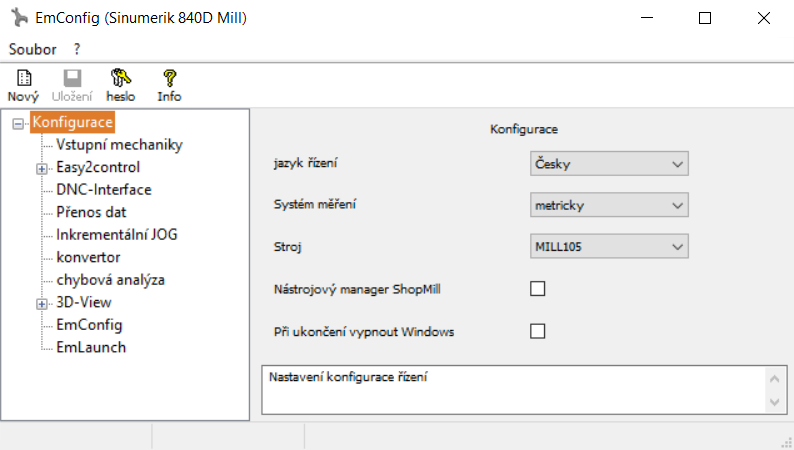Click the Nový new document icon
This screenshot has width=794, height=450.
[x=24, y=78]
